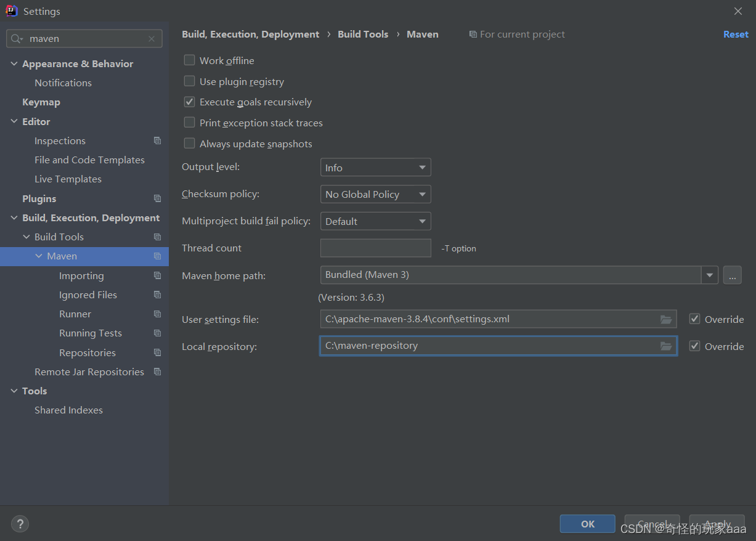
Task: Click the Apply button
Action: (717, 524)
